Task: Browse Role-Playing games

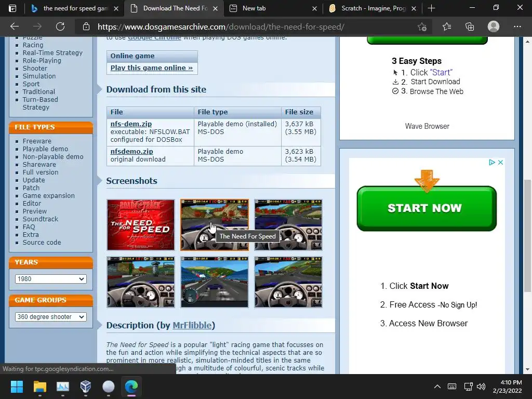Action: (42, 61)
